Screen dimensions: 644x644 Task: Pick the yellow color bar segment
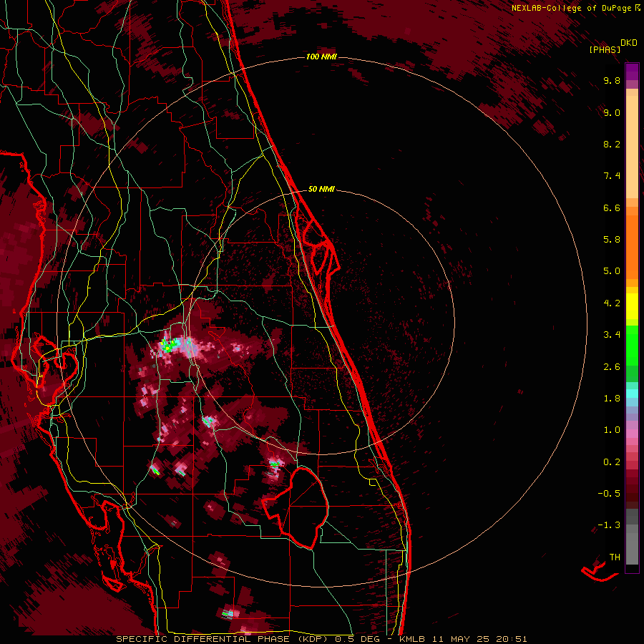[x=632, y=306]
